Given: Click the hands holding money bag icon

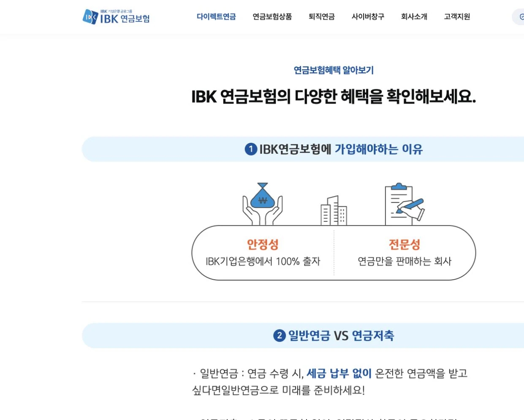Looking at the screenshot, I should coord(263,204).
